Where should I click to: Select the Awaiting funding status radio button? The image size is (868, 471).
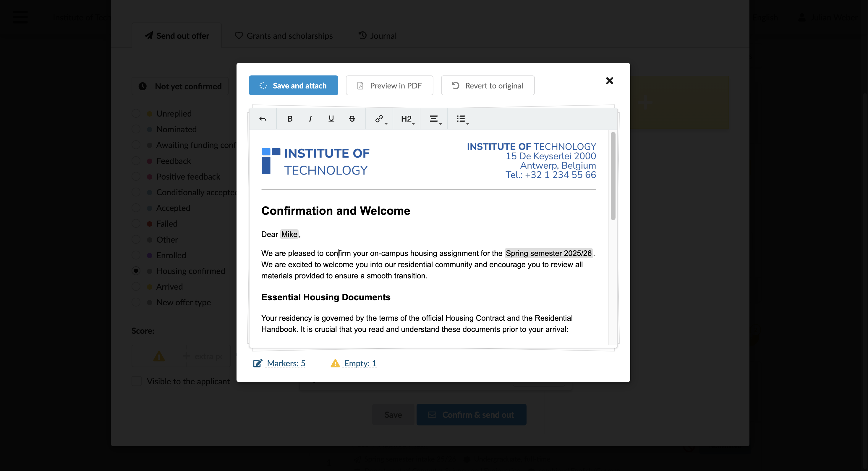tap(136, 145)
